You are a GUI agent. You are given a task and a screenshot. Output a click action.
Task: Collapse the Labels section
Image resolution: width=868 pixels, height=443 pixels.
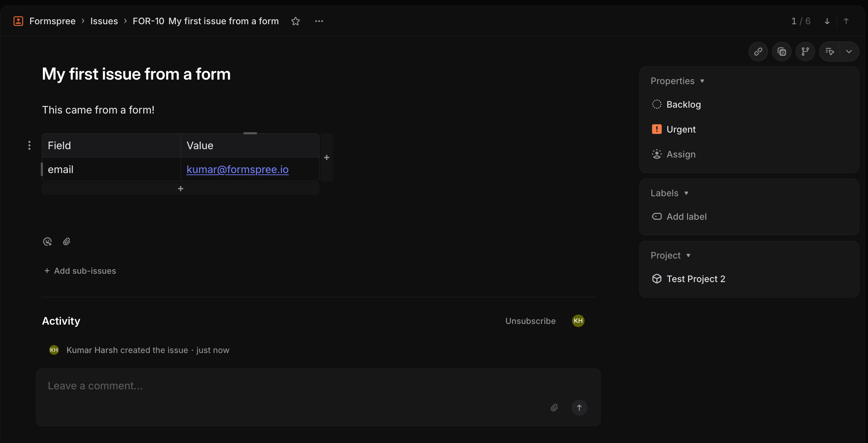pyautogui.click(x=669, y=193)
